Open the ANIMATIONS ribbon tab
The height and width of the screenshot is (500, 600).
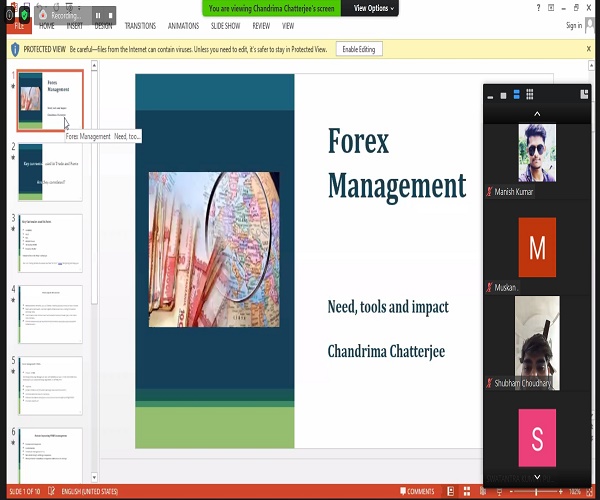tap(183, 26)
